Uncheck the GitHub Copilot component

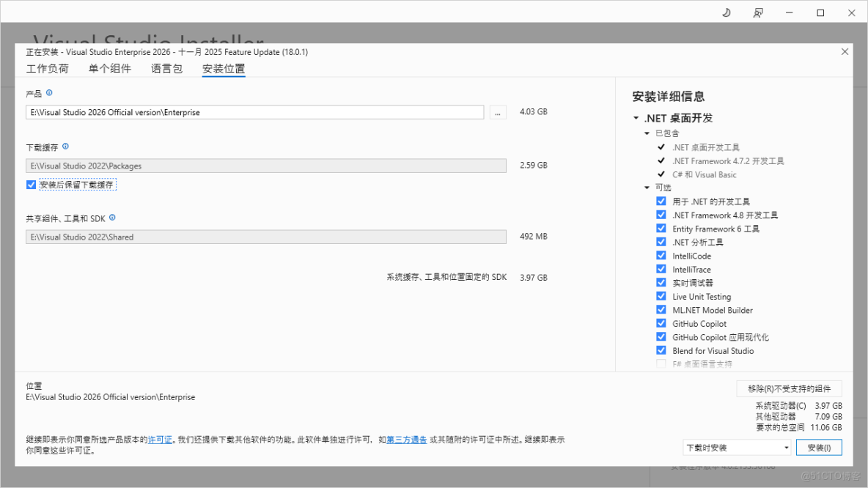point(661,323)
